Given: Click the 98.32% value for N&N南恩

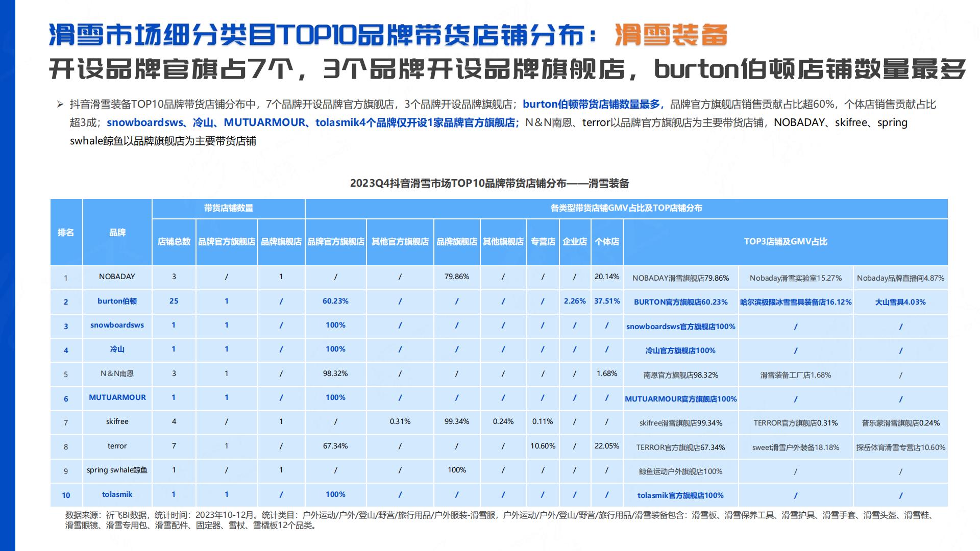Looking at the screenshot, I should [x=335, y=373].
